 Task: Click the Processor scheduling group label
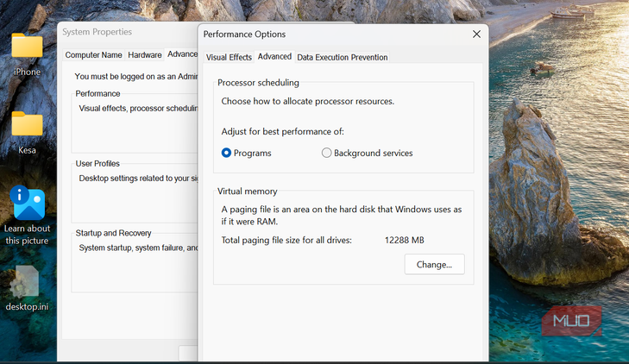pos(258,83)
